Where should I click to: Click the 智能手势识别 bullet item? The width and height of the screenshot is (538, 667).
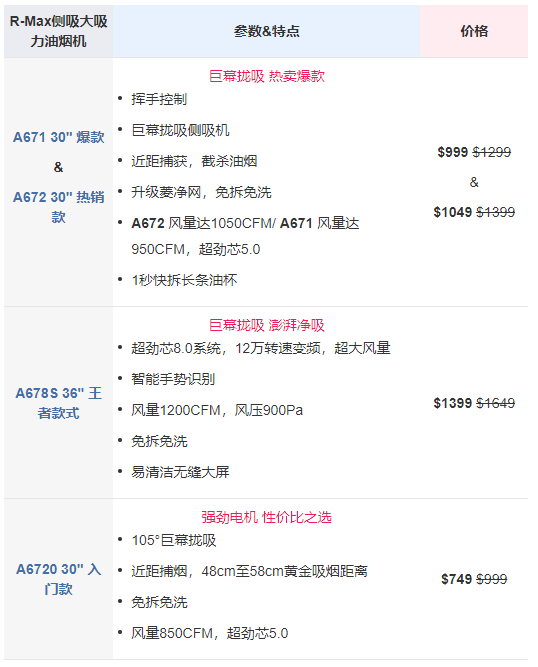173,379
